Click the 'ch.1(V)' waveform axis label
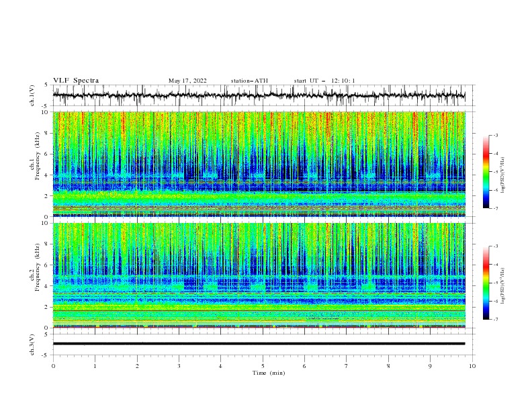This screenshot has height=411, width=532. click(32, 95)
